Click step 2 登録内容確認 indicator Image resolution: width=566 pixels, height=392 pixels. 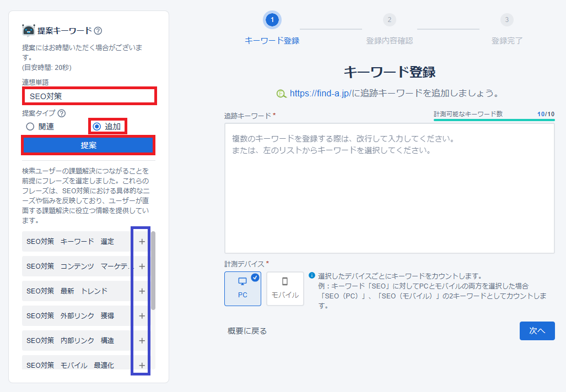click(x=389, y=20)
